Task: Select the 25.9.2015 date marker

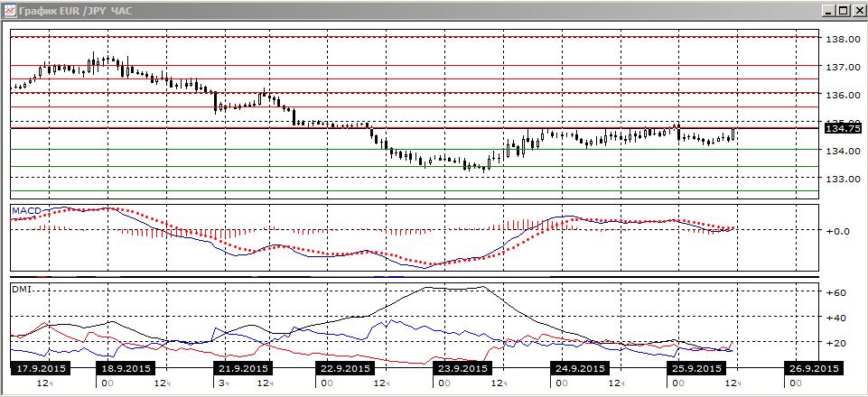Action: [x=695, y=368]
